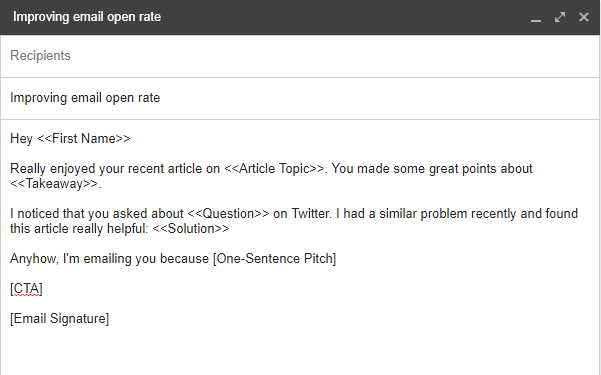Place cursor on <<Article Topic>> placeholder
The height and width of the screenshot is (375, 601).
[274, 169]
